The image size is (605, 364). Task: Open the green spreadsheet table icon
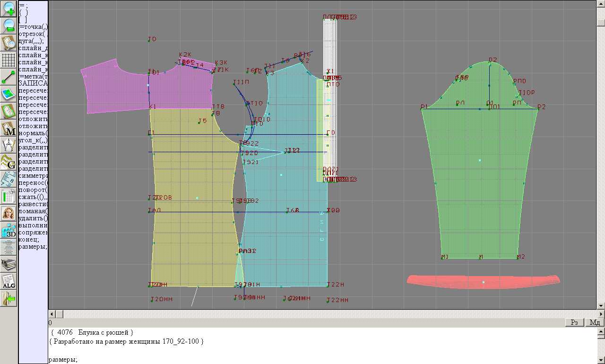pyautogui.click(x=9, y=196)
